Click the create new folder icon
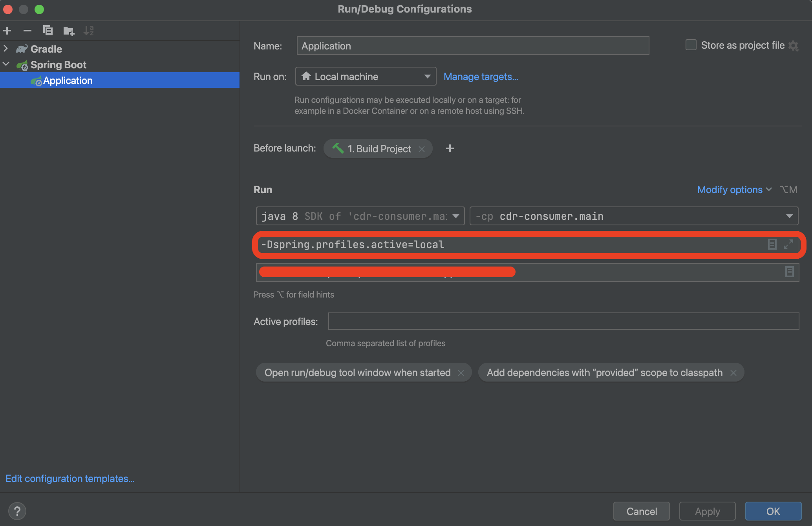Screen dimensions: 812x526 [x=69, y=31]
